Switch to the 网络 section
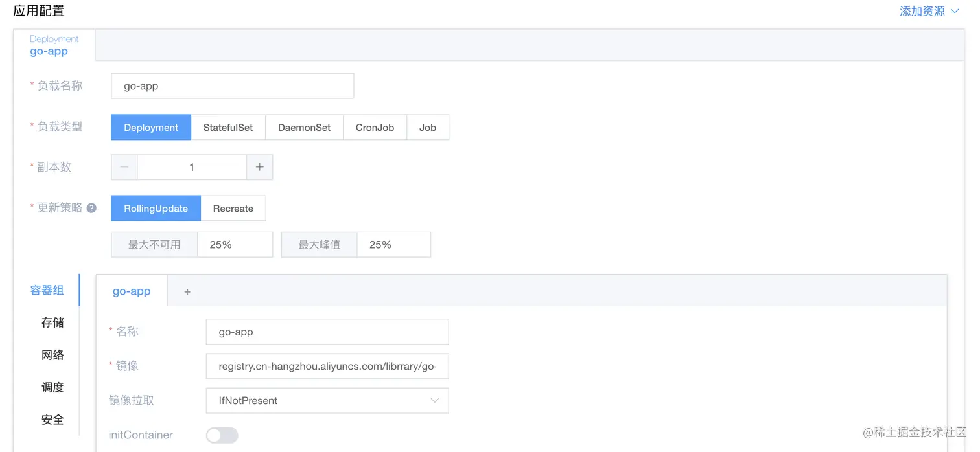The image size is (980, 452). pos(52,355)
